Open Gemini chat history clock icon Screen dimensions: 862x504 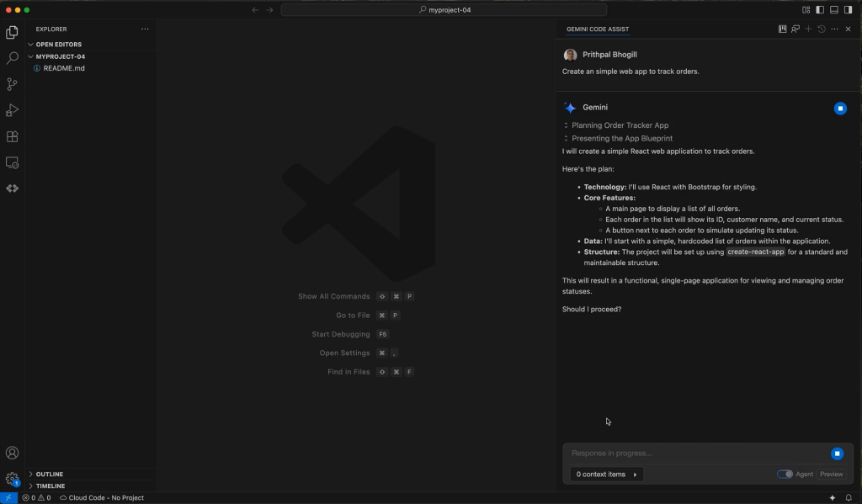coord(822,29)
